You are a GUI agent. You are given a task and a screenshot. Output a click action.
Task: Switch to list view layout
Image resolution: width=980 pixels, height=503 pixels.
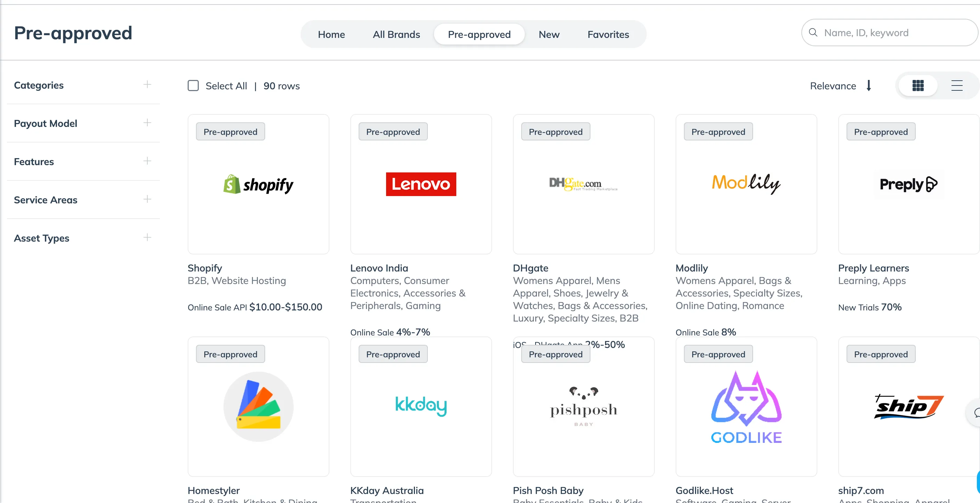click(x=956, y=86)
